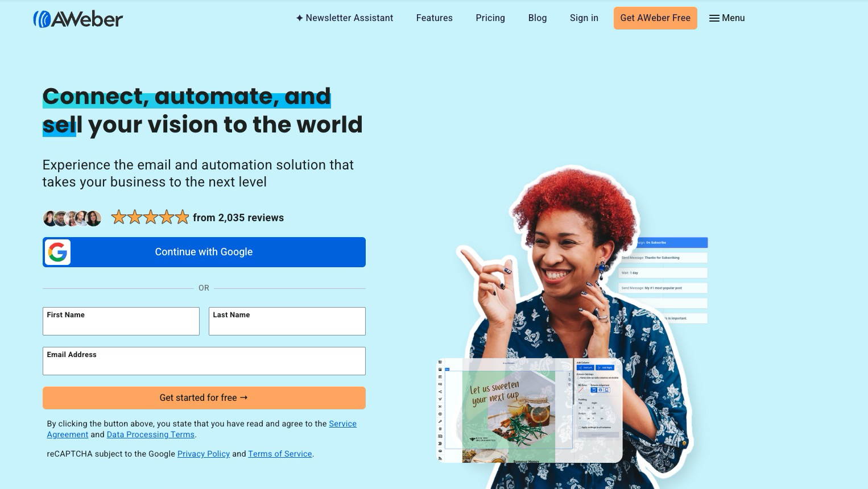
Task: Open the Blog link
Action: click(x=538, y=18)
